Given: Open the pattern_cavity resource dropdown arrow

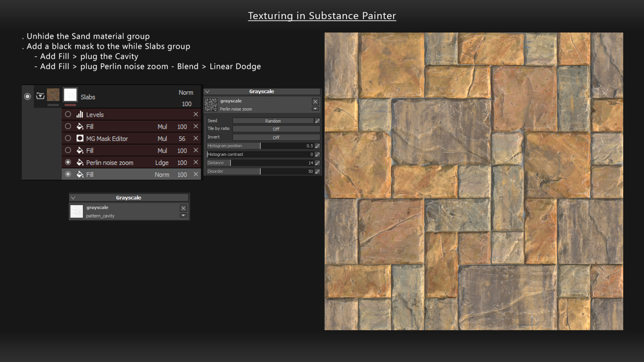Looking at the screenshot, I should click(x=183, y=216).
